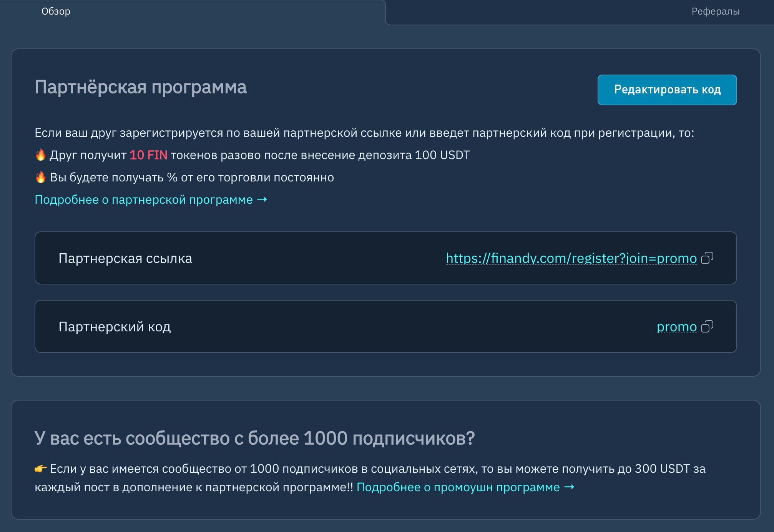774x532 pixels.
Task: Click the Партнёрская программа heading
Action: (141, 87)
